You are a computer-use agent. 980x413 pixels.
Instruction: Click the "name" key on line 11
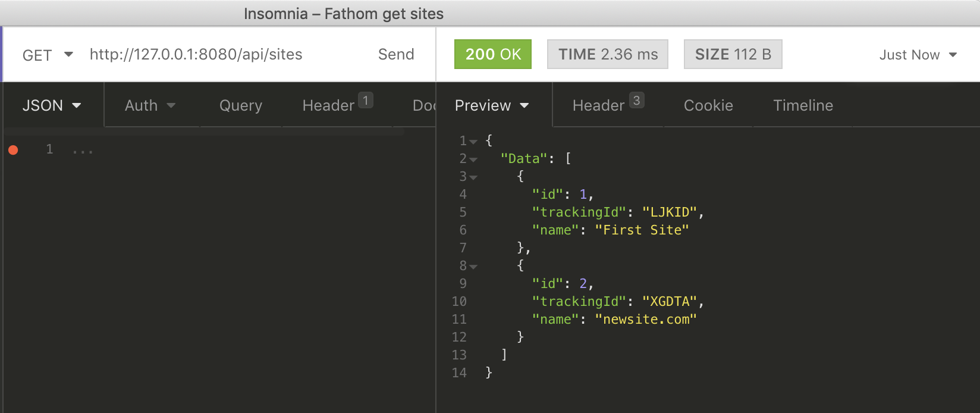555,319
